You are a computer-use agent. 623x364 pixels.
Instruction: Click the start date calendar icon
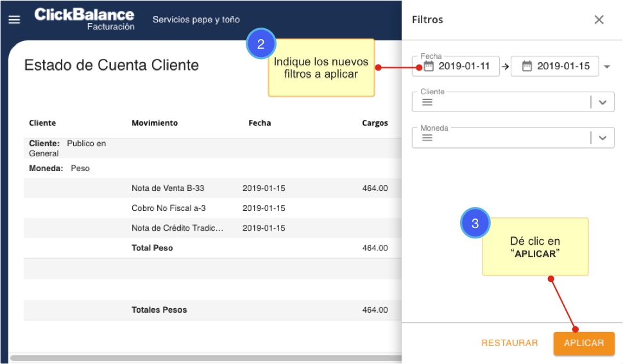(x=429, y=66)
